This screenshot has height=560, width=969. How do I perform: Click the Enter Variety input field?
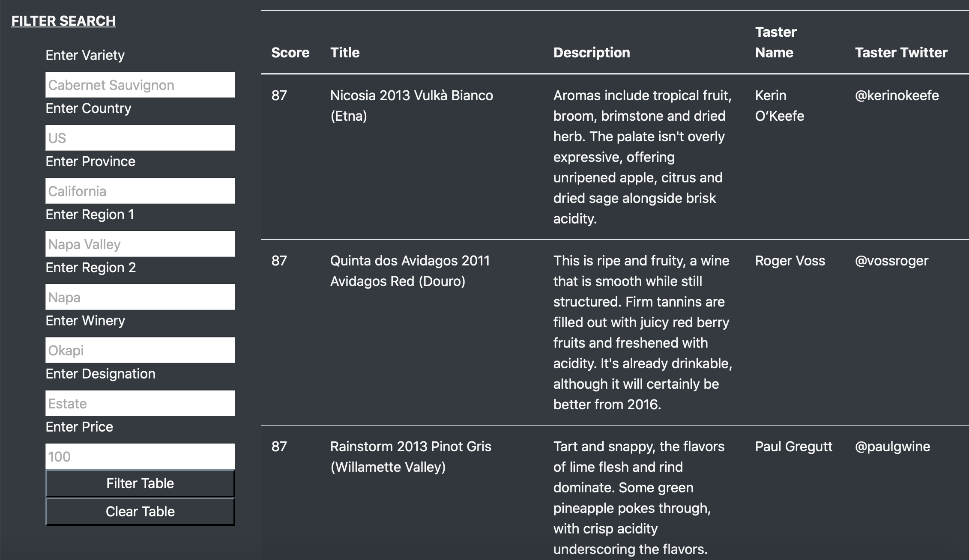point(140,84)
